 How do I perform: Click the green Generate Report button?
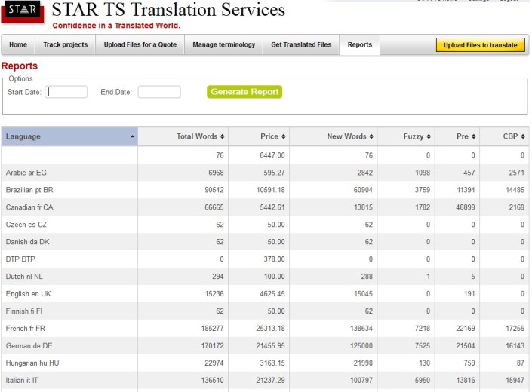tap(244, 92)
